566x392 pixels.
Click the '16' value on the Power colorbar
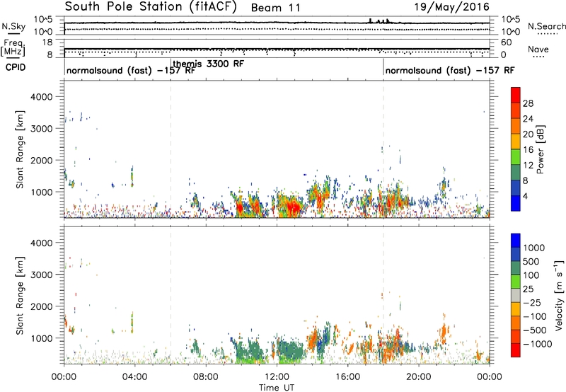(528, 150)
